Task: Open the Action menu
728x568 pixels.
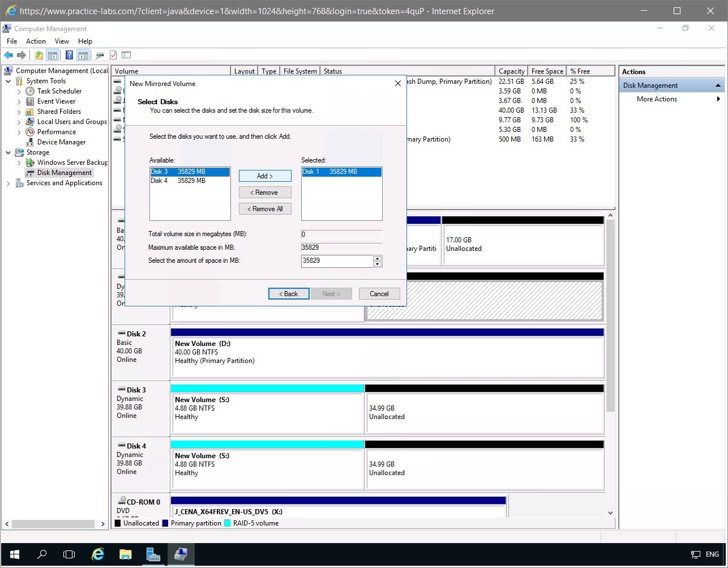Action: click(x=36, y=41)
